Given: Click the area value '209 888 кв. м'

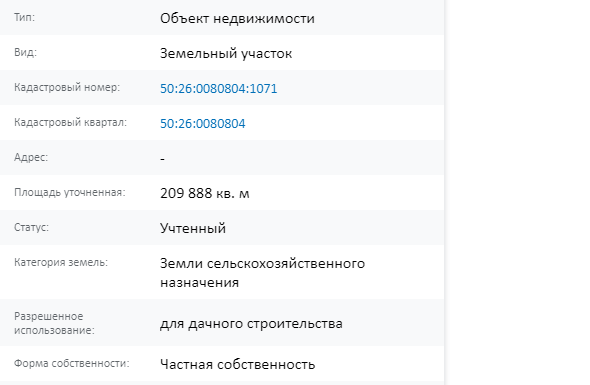Looking at the screenshot, I should [205, 193].
